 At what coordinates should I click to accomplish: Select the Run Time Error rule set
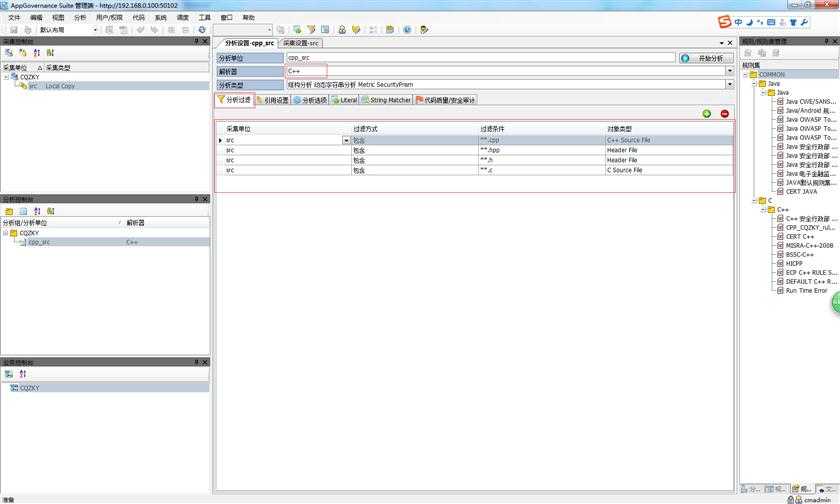point(806,291)
